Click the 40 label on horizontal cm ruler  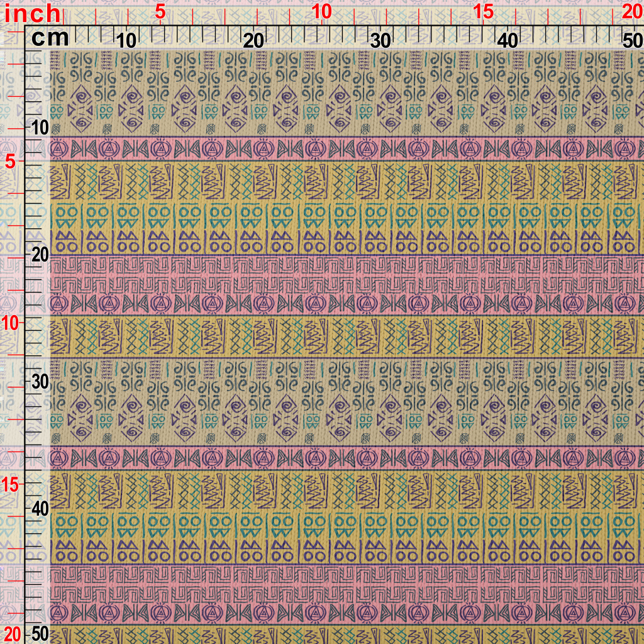pos(508,41)
